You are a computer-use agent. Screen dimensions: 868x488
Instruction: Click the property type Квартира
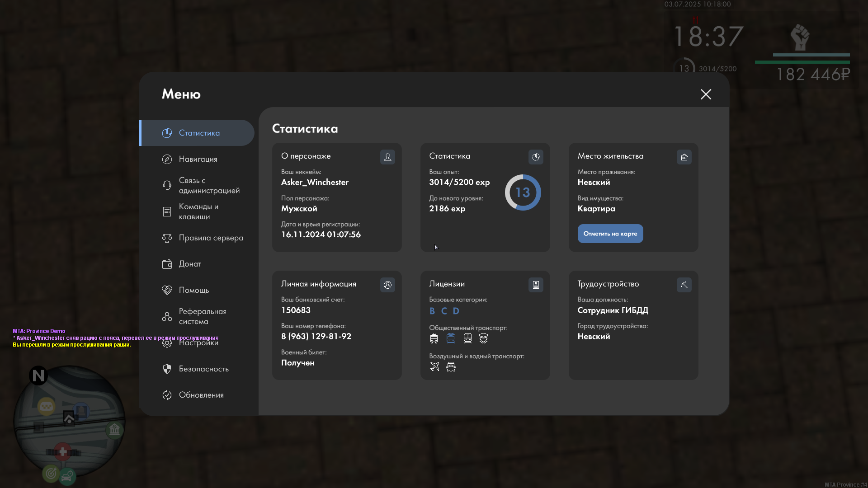pos(596,208)
